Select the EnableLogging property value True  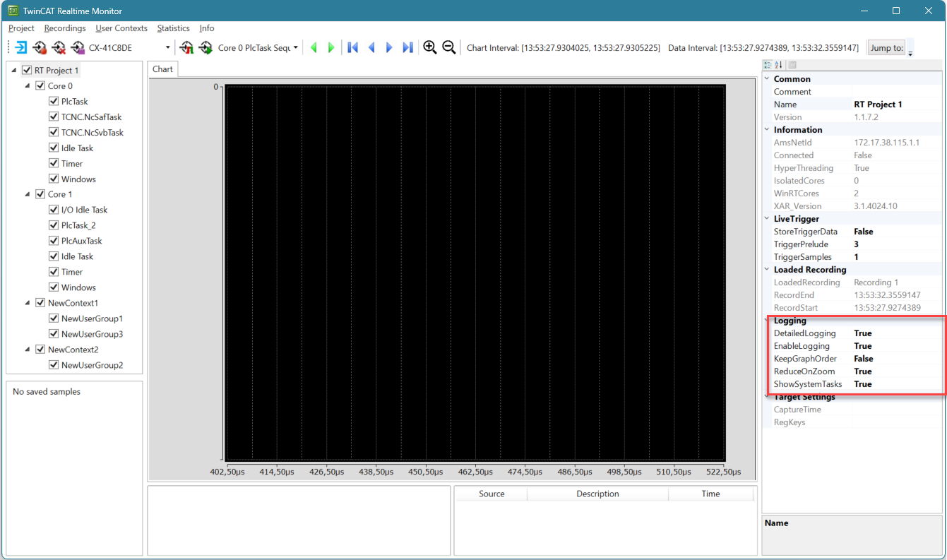point(863,346)
